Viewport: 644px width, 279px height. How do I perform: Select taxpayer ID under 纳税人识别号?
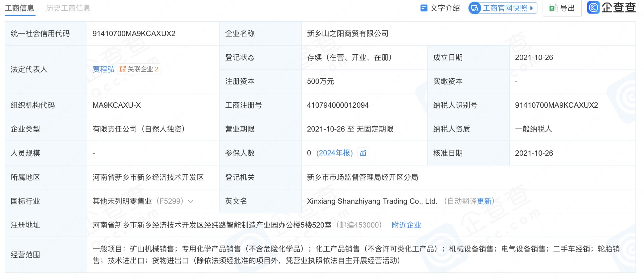tap(556, 105)
